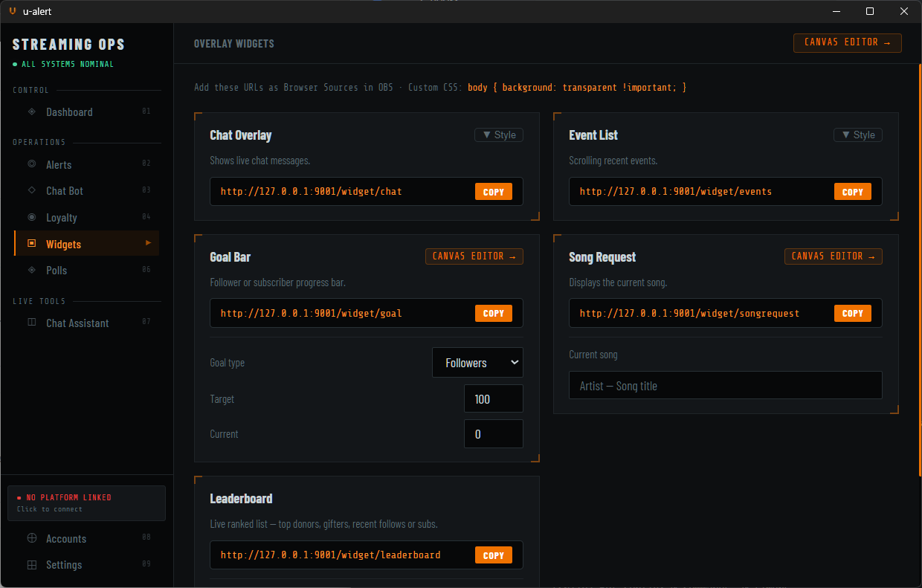Click the Streaming Ops title
The width and height of the screenshot is (922, 588).
[68, 45]
